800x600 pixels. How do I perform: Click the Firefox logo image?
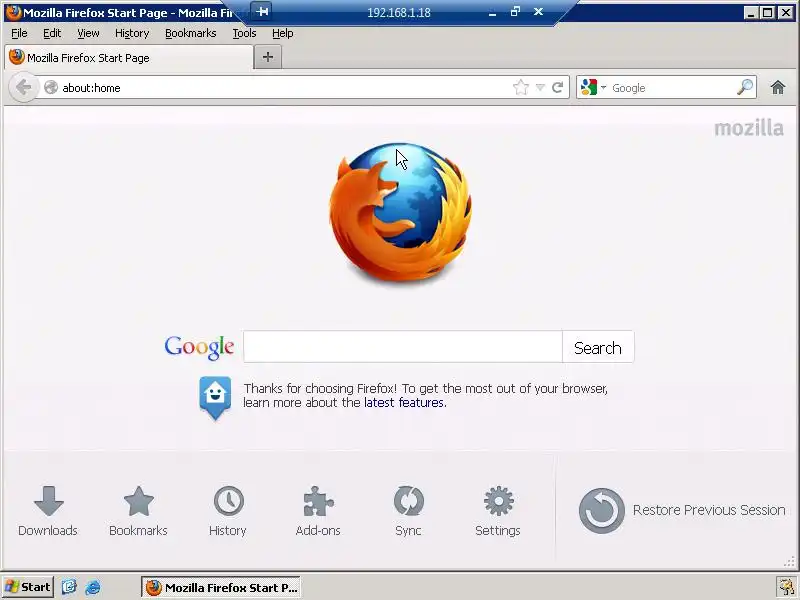pos(401,213)
